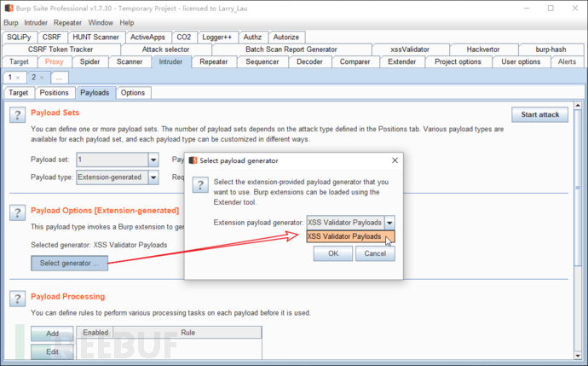
Task: Open the Scanner tab
Action: point(130,61)
